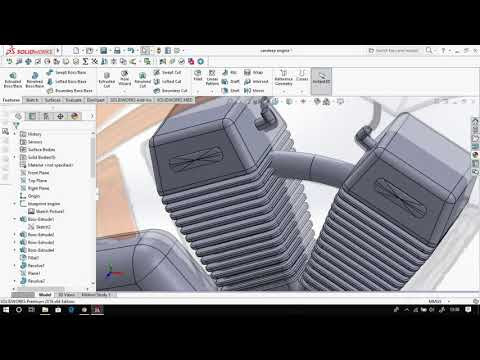The image size is (480, 360).
Task: Click the Extruded Cut tool
Action: (x=107, y=80)
